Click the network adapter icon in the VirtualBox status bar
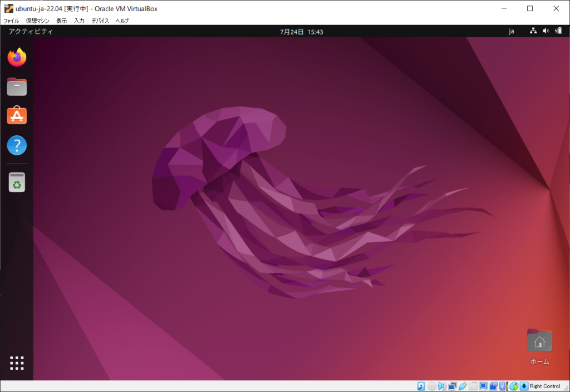Image resolution: width=570 pixels, height=392 pixels. coord(452,386)
